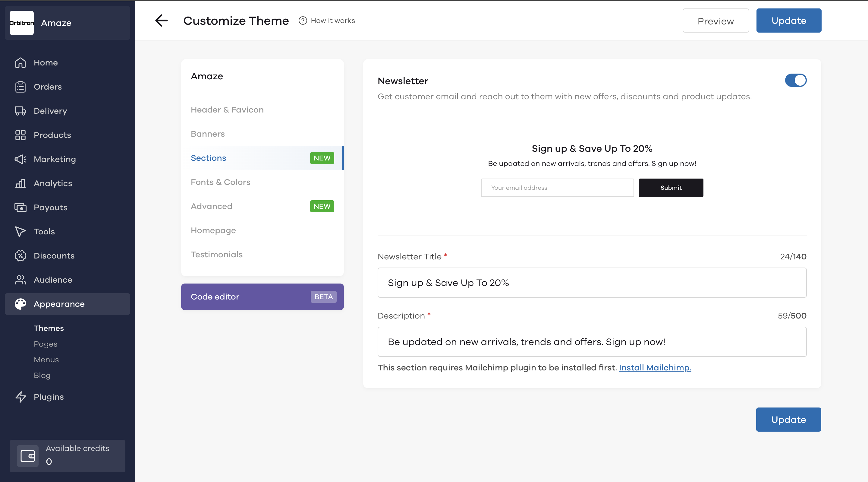Click the 24/140 character counter
868x482 pixels.
[793, 257]
